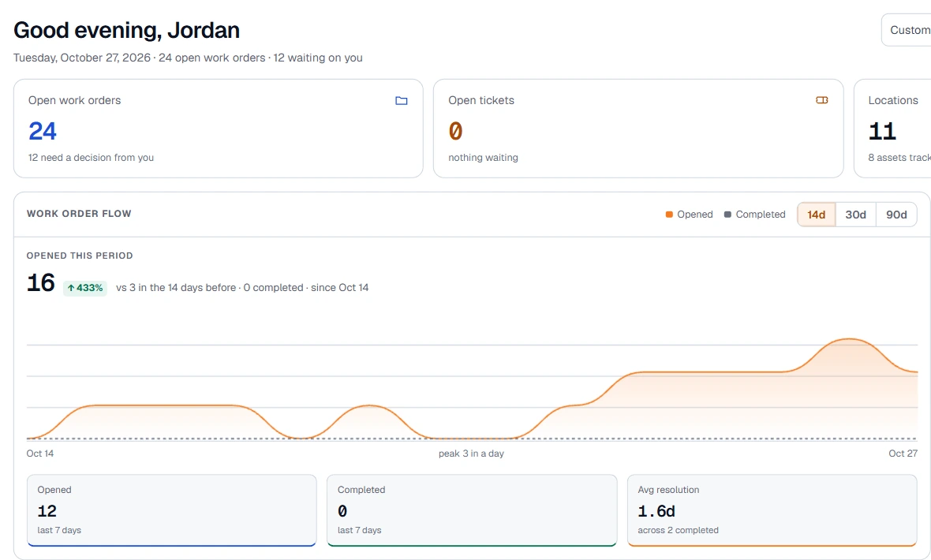
Task: Click the 'vs 3 in the 14 days before' text
Action: (x=176, y=287)
